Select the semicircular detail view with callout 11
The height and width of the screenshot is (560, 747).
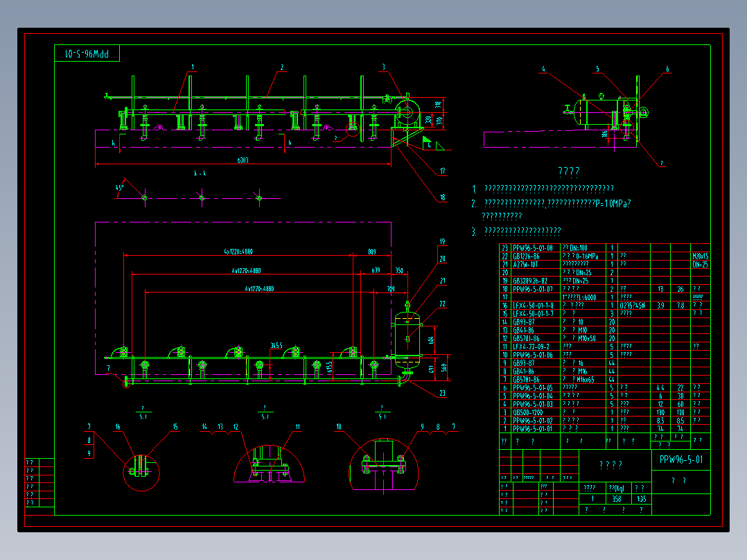tap(269, 464)
